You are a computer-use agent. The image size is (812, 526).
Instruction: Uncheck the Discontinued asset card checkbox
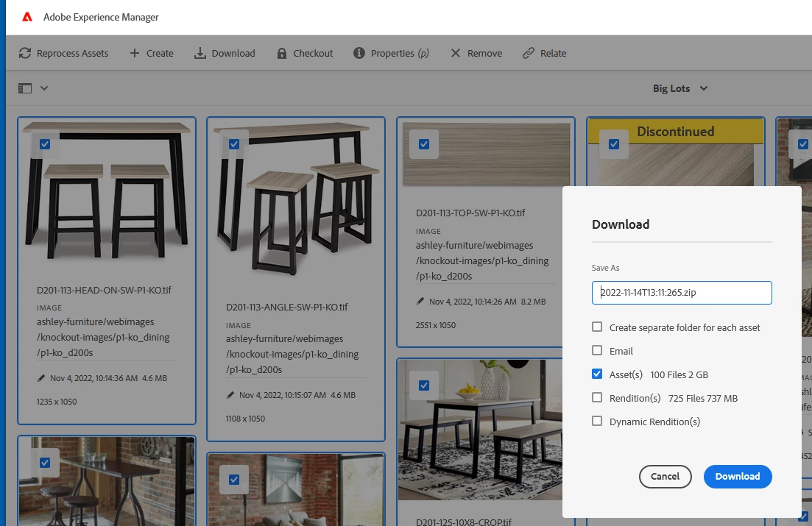[614, 144]
